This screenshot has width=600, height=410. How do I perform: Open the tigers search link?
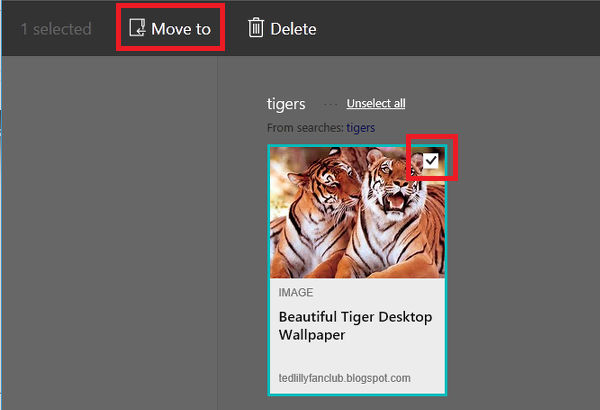pyautogui.click(x=360, y=128)
